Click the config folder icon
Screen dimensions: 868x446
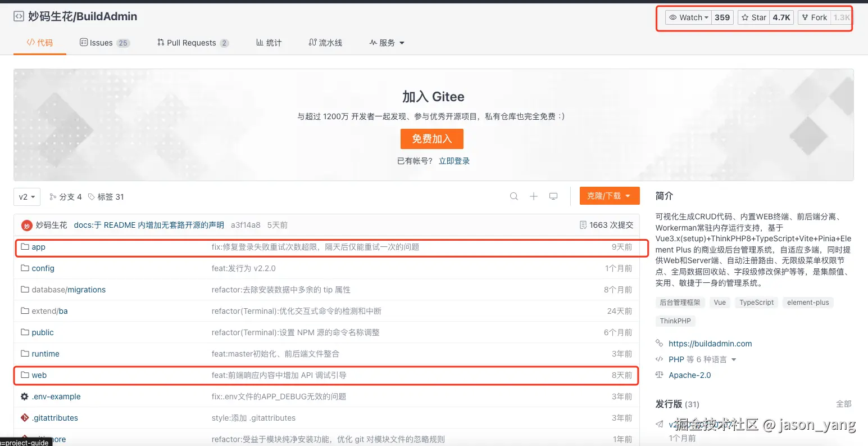point(25,268)
